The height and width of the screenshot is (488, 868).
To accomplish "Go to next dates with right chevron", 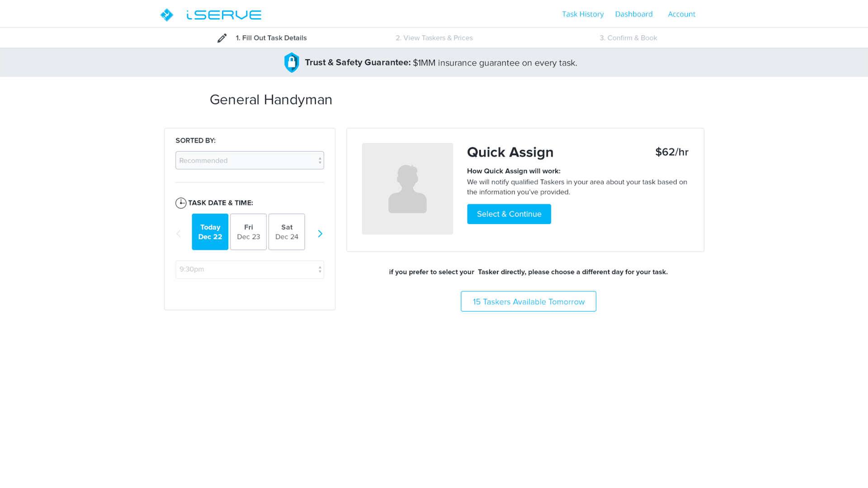I will [320, 234].
